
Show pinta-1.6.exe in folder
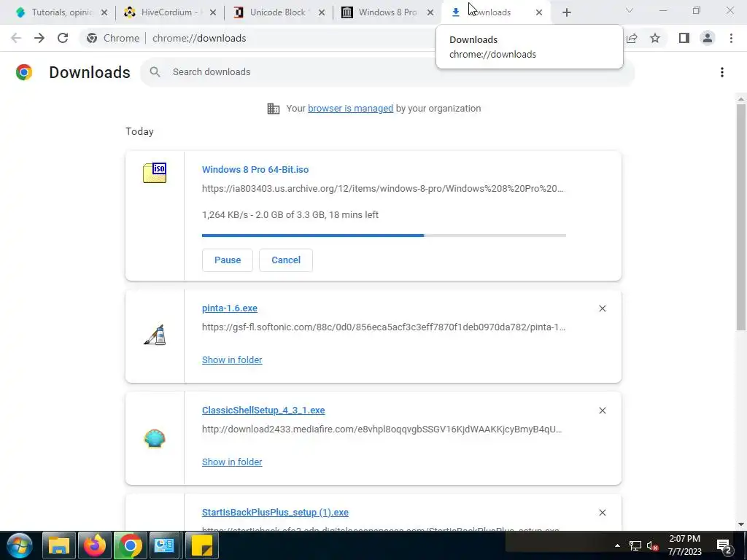(232, 360)
